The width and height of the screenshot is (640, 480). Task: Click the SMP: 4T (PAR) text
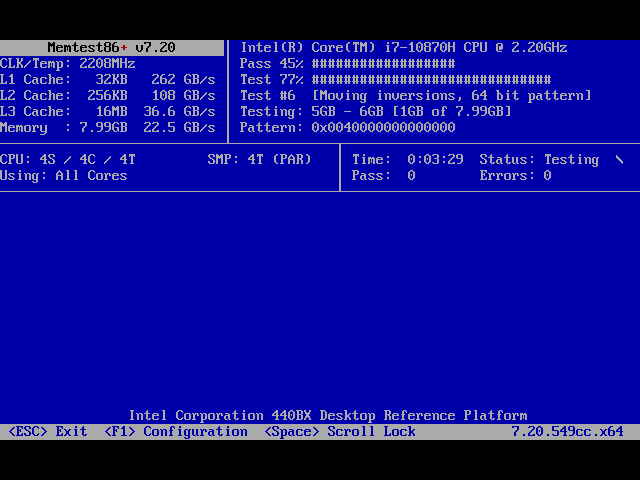click(260, 160)
